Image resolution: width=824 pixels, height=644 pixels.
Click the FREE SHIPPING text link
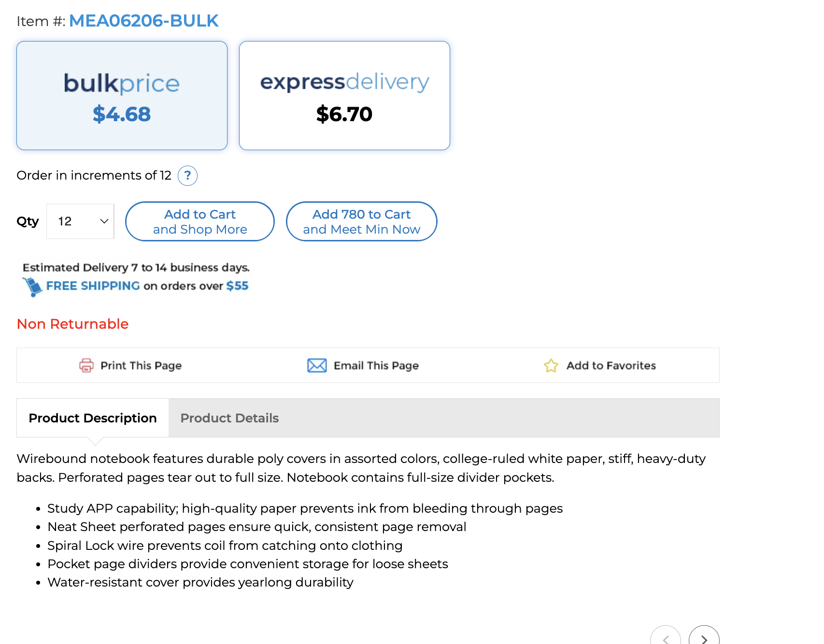[x=93, y=286]
